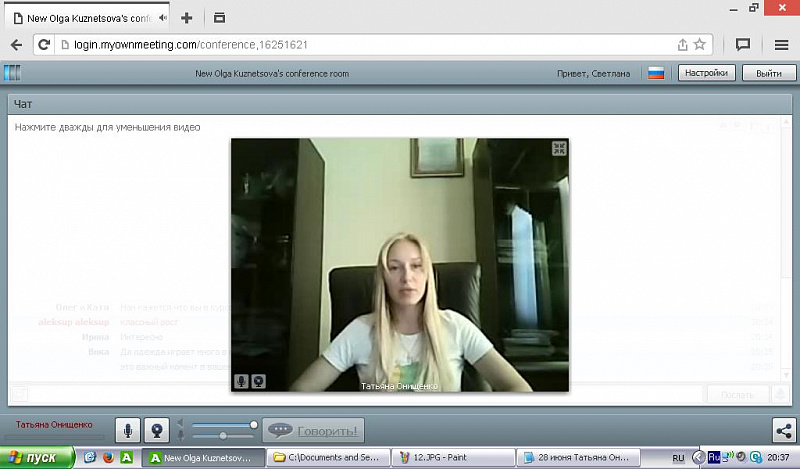Open the browser hamburger menu
This screenshot has width=800, height=469.
point(781,44)
